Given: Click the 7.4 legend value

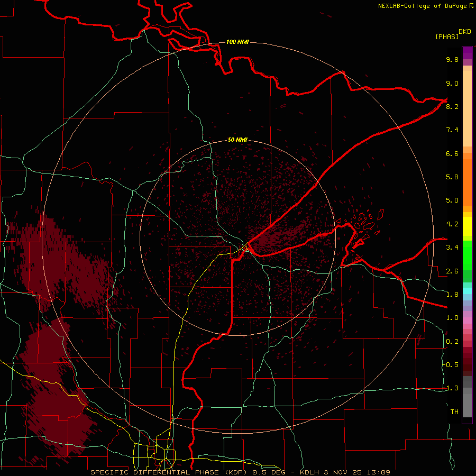Looking at the screenshot, I should point(452,130).
